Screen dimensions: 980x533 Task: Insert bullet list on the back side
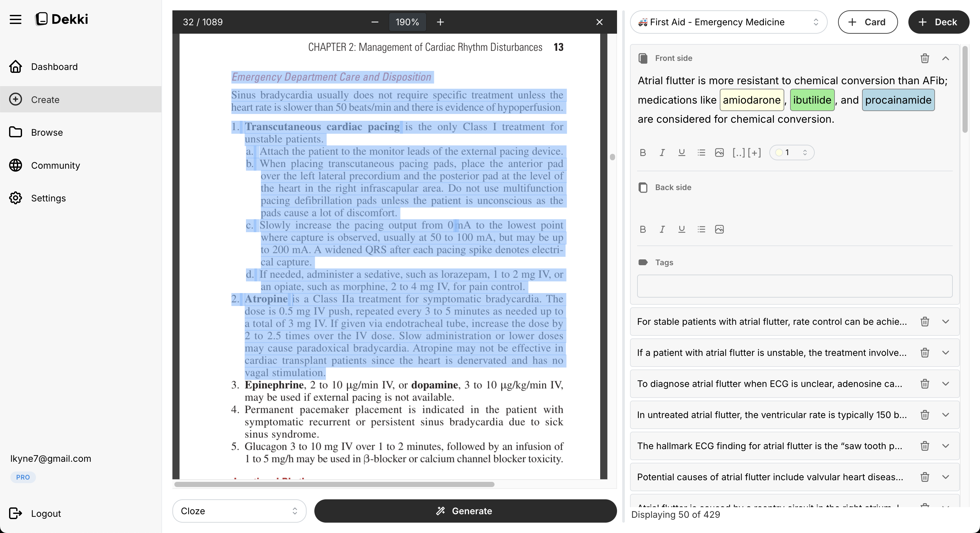[x=701, y=229]
